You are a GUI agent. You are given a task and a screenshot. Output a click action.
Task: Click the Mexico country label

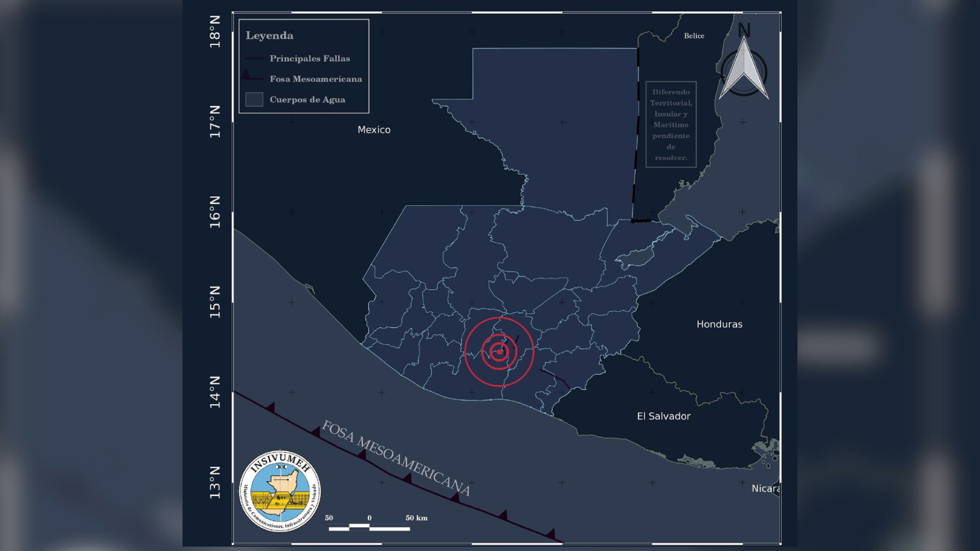[x=374, y=130]
